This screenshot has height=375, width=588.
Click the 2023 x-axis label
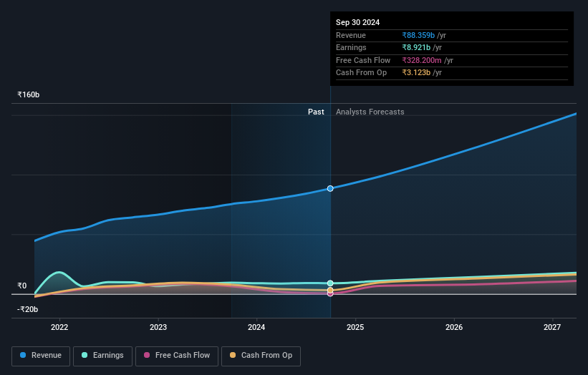158,327
